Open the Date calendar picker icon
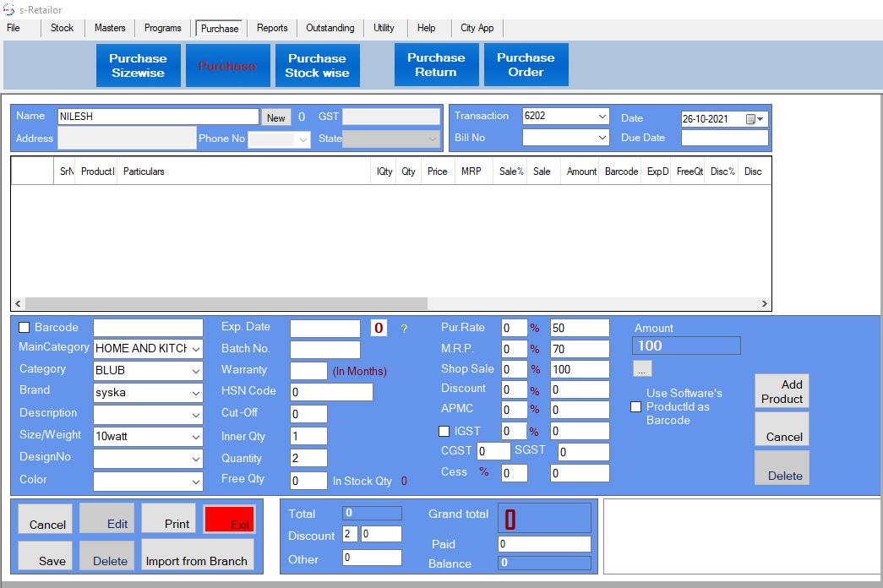Screen dimensions: 883x588 (x=750, y=119)
